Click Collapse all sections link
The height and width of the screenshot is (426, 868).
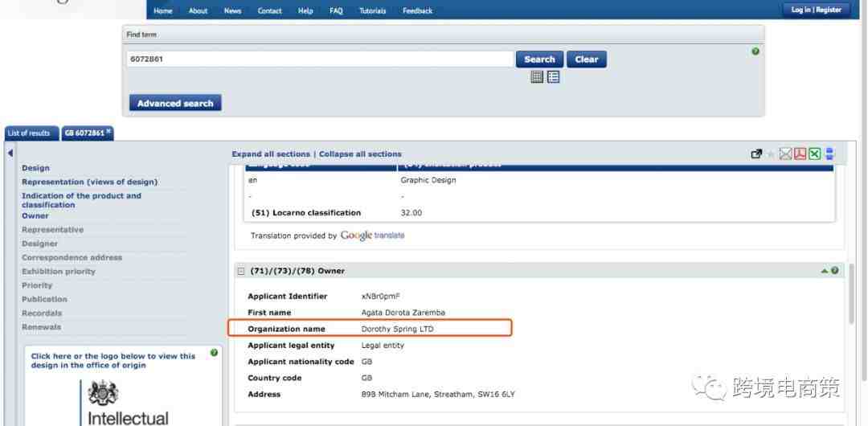click(x=360, y=154)
